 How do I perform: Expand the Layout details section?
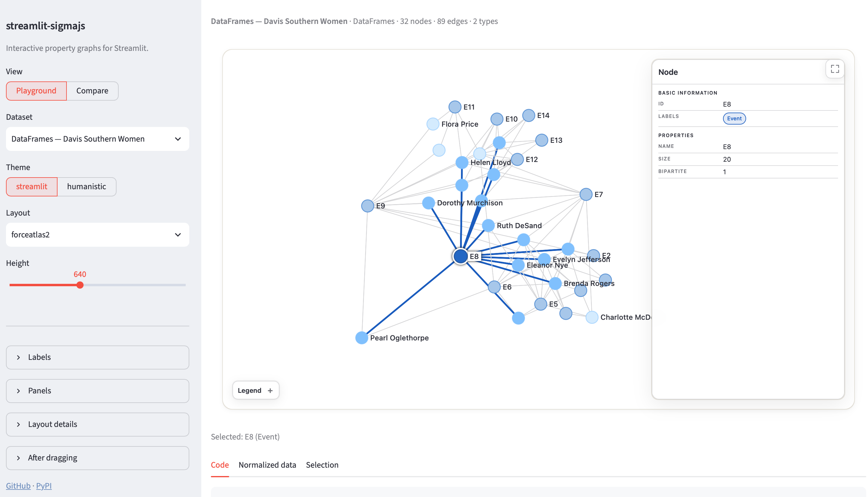pyautogui.click(x=98, y=424)
